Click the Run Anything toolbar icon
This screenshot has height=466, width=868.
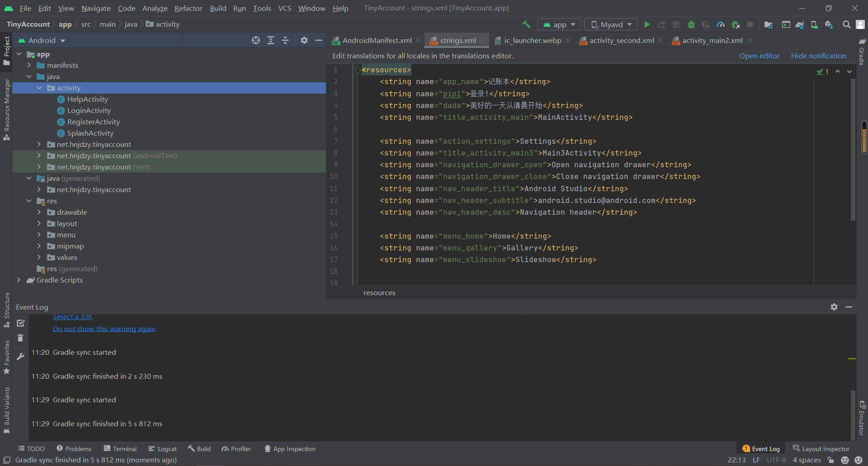pos(786,24)
